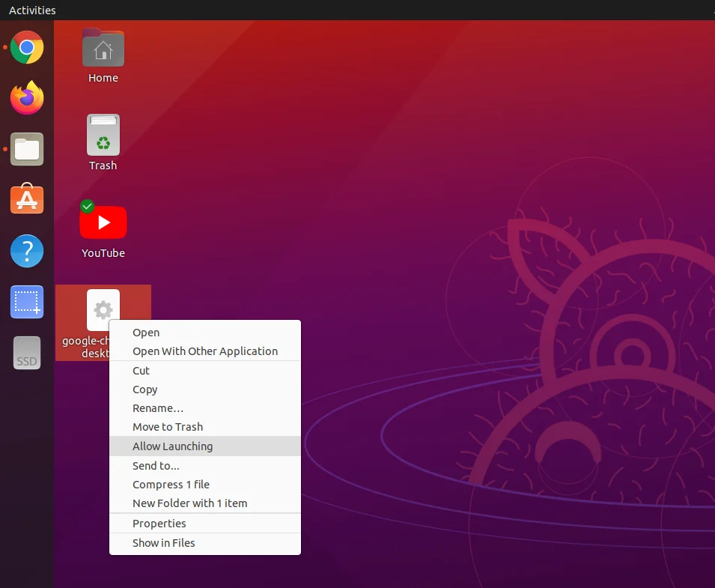Viewport: 715px width, 588px height.
Task: Compress 1 file into an archive
Action: 172,484
